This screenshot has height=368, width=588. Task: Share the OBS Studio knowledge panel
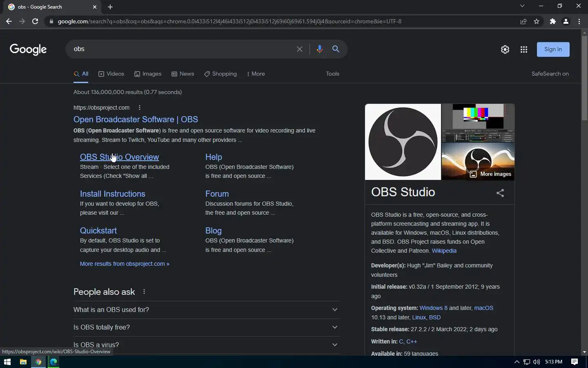tap(500, 193)
